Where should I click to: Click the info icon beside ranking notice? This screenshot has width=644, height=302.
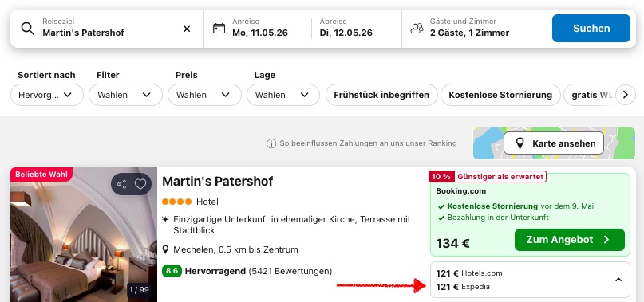(271, 143)
